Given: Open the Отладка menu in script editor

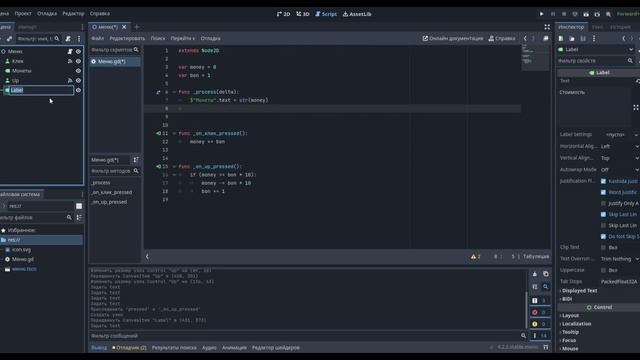Looking at the screenshot, I should (211, 38).
